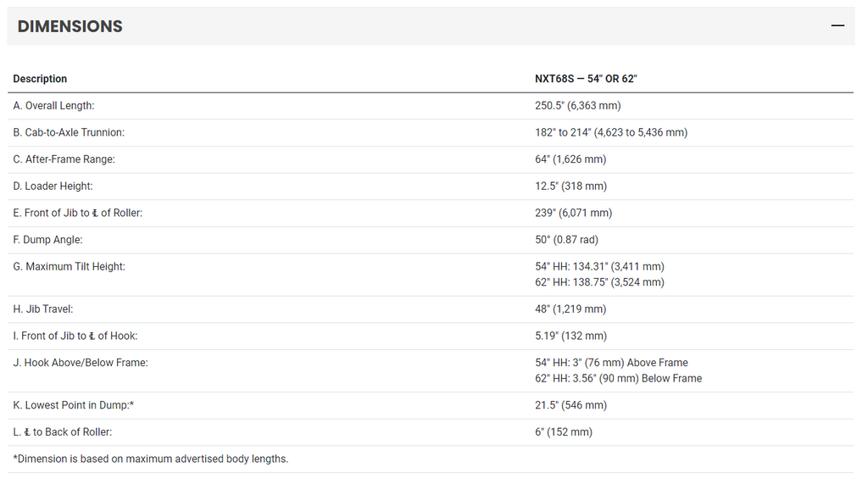This screenshot has width=868, height=484.
Task: Click the H. Jib Travel label
Action: click(43, 309)
